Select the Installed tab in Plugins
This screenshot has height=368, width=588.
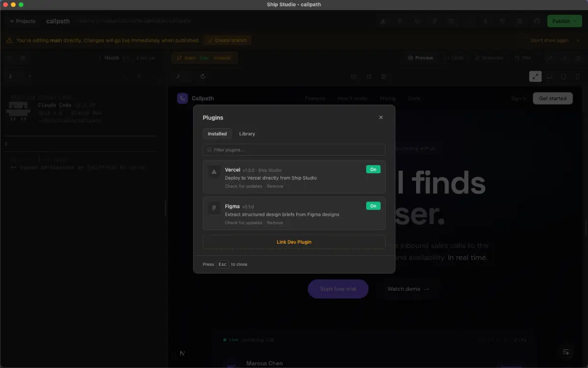click(217, 134)
